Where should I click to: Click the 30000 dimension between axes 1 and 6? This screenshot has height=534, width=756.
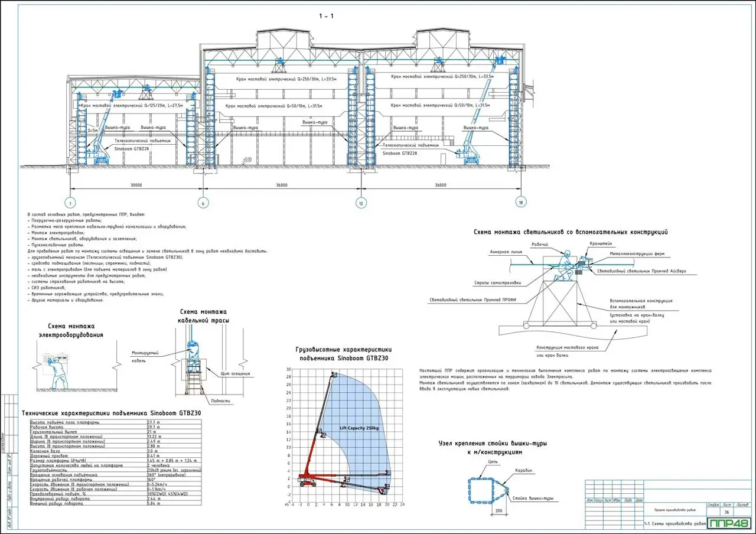(136, 185)
